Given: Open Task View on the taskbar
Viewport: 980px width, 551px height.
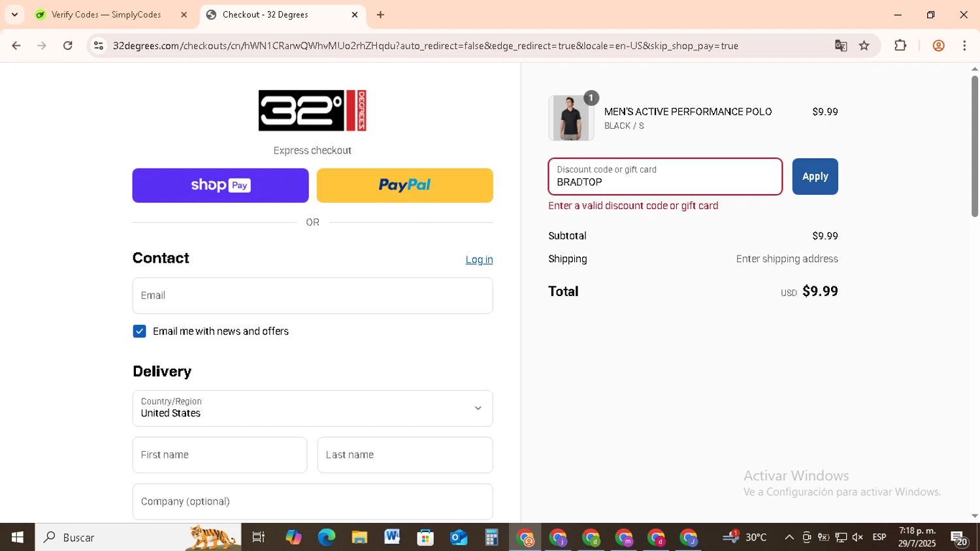Looking at the screenshot, I should click(x=259, y=537).
